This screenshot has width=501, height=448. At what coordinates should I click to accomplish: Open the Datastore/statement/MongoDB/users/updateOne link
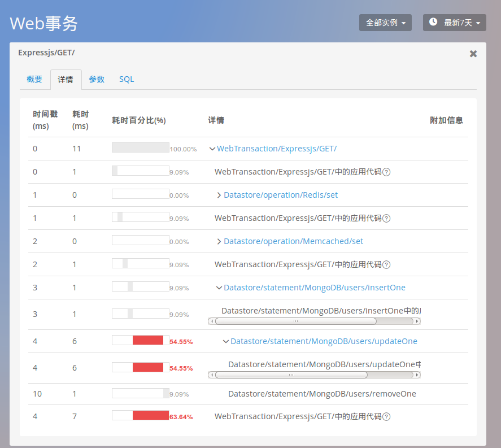click(x=324, y=341)
